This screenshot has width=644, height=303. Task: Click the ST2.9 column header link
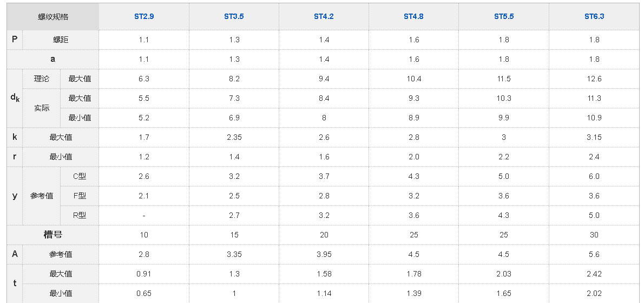point(144,17)
